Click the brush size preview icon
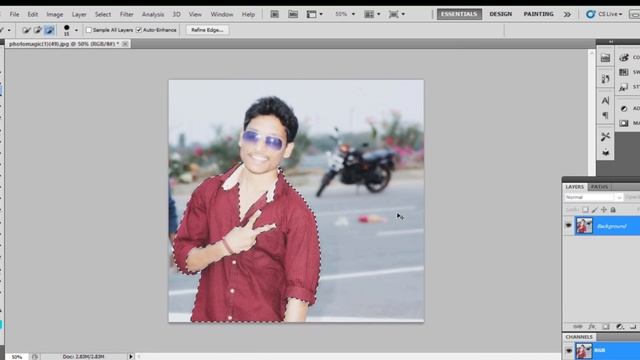 [x=67, y=30]
